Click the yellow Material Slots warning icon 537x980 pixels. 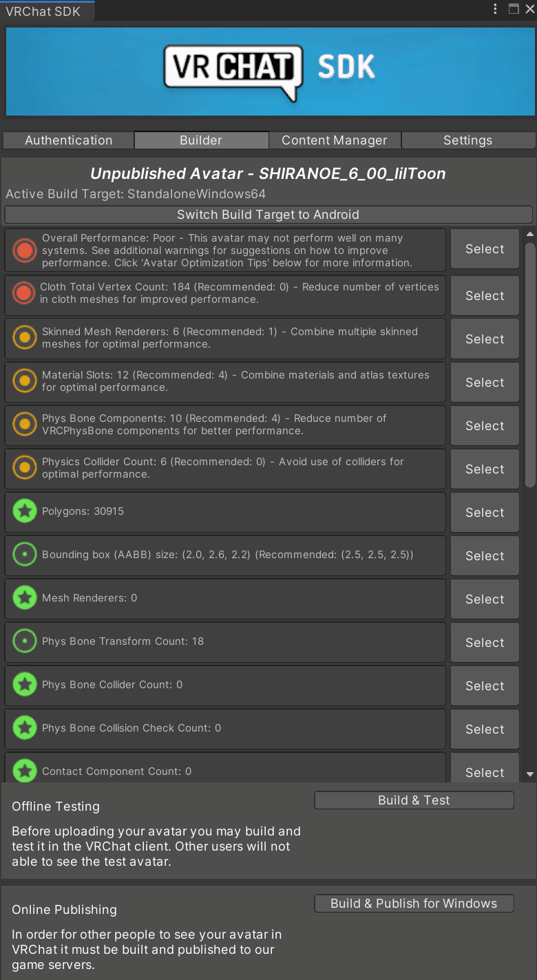click(25, 381)
